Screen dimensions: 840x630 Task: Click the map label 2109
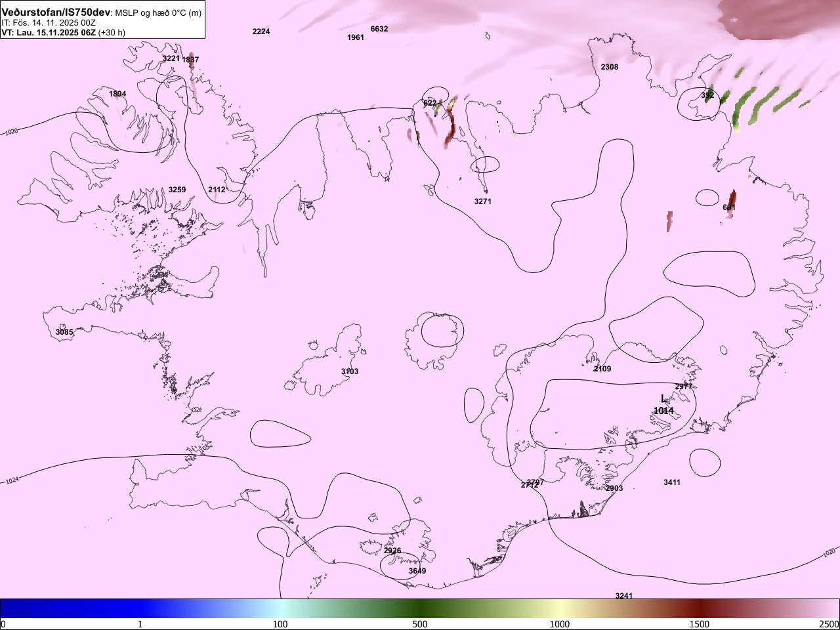(602, 369)
